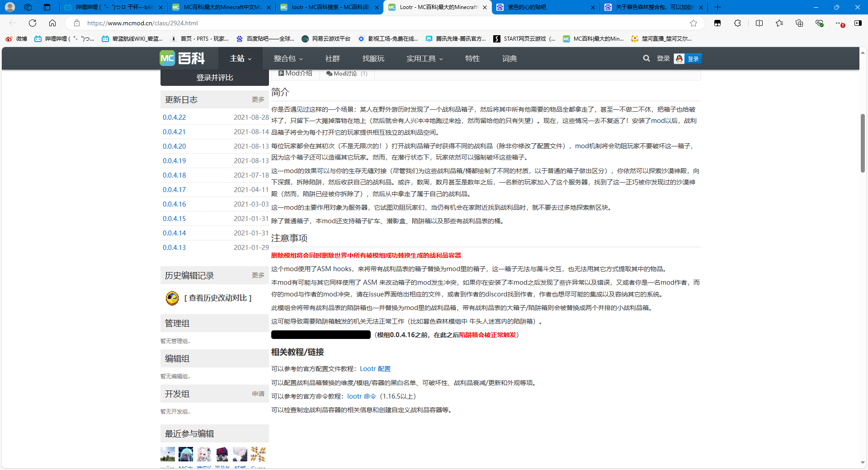This screenshot has height=470, width=868.
Task: Open the 网易云游戏平台 bookmark
Action: click(326, 39)
